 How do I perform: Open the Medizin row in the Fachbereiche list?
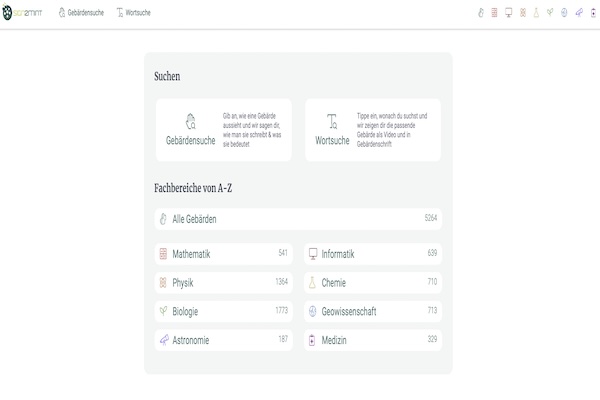pos(373,340)
